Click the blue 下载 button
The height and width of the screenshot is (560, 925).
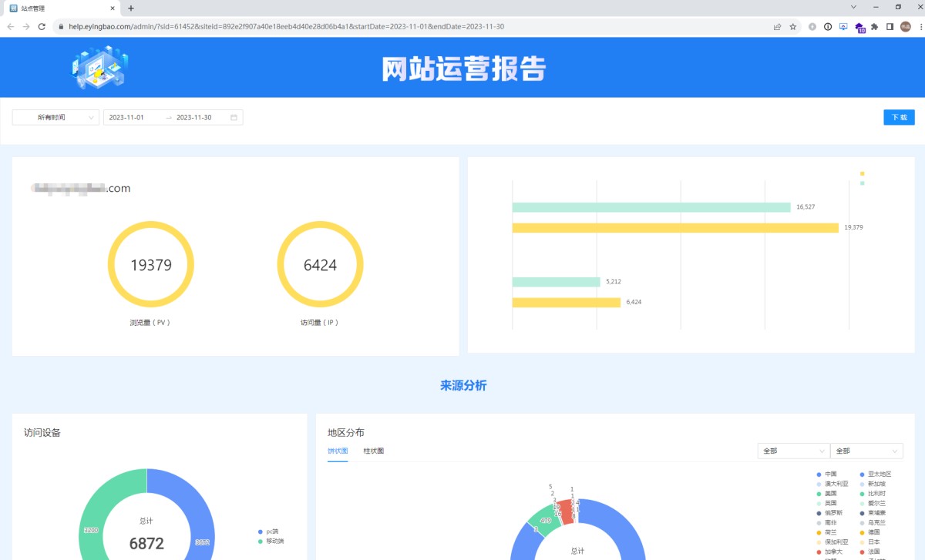(899, 117)
